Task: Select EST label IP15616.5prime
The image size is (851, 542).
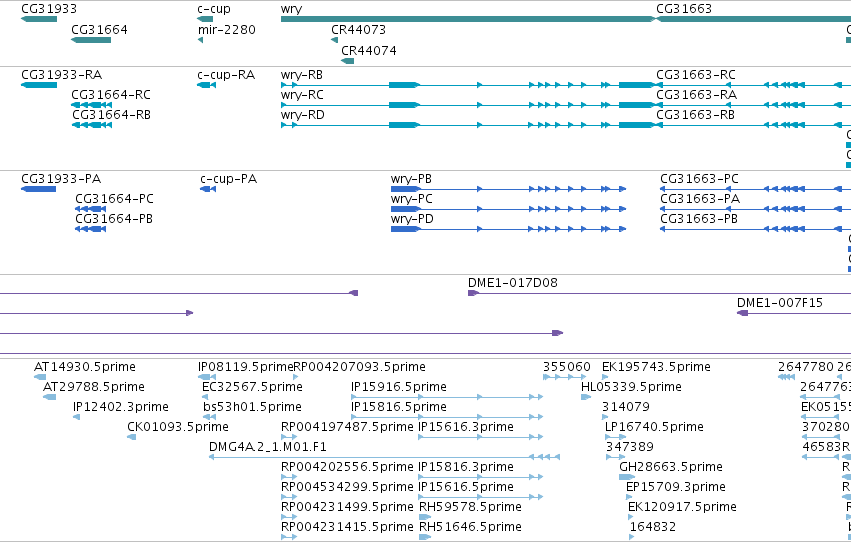Action: click(x=466, y=487)
